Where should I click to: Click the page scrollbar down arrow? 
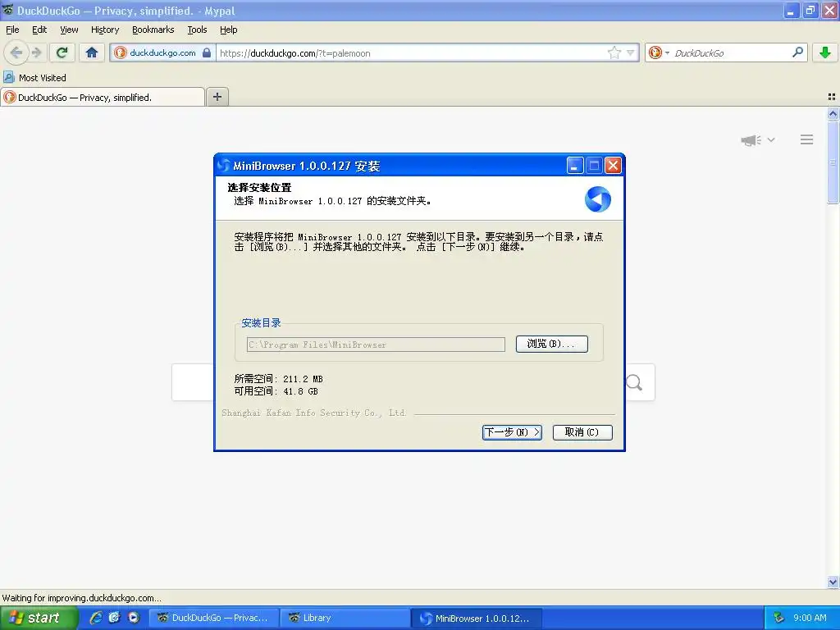coord(833,582)
